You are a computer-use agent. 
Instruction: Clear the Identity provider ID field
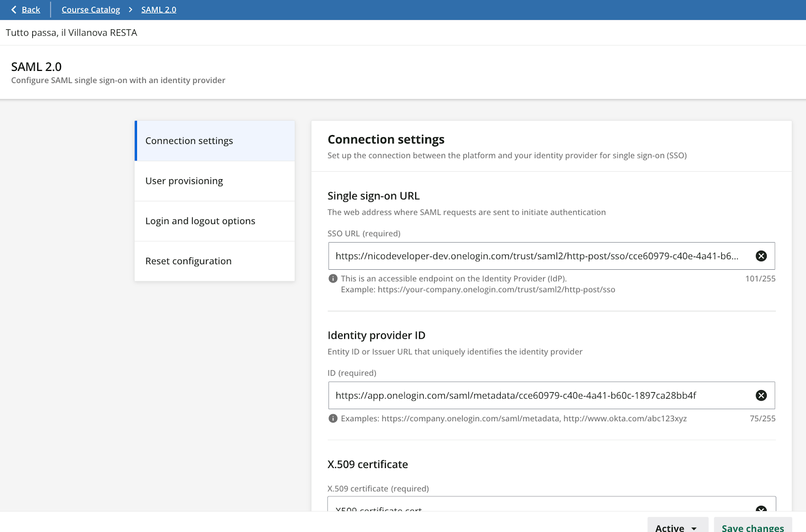[x=761, y=396]
